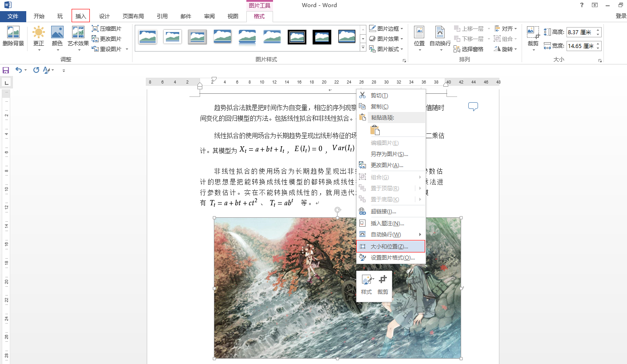Switch to the Mailings (邮件) tab
The width and height of the screenshot is (627, 364).
tap(186, 16)
